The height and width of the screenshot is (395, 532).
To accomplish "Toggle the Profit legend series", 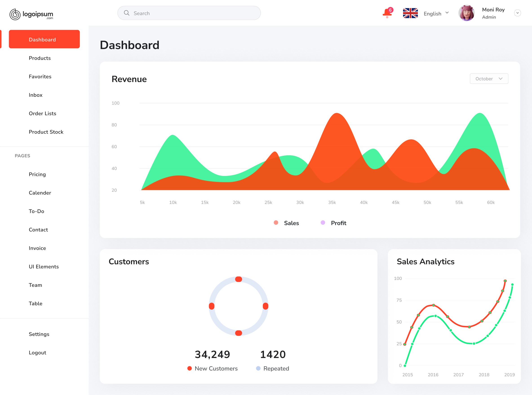I will tap(333, 223).
